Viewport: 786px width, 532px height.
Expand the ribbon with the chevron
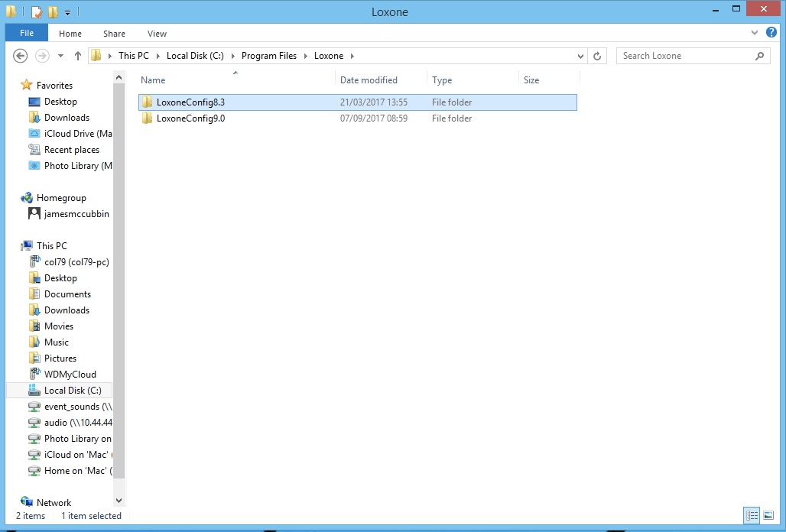click(x=756, y=34)
